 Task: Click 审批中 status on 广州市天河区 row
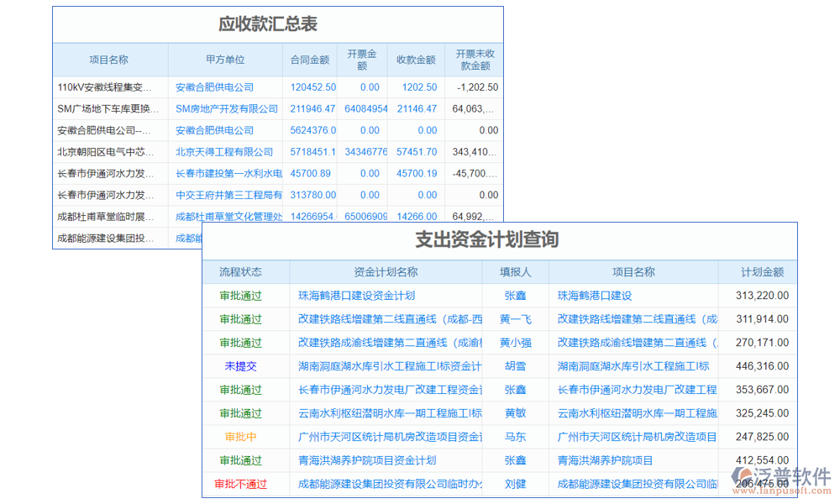click(241, 437)
